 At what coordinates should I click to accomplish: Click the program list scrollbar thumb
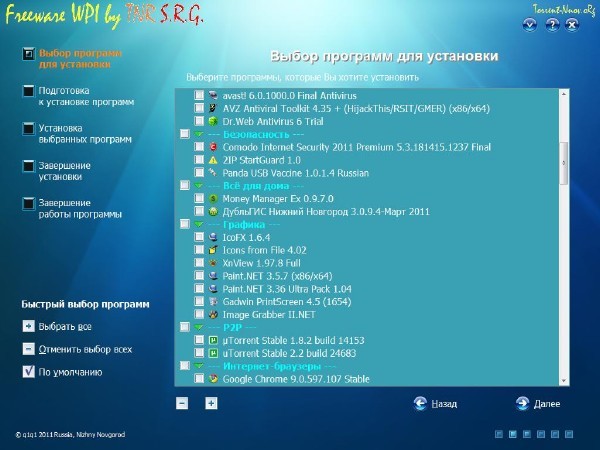(x=563, y=163)
